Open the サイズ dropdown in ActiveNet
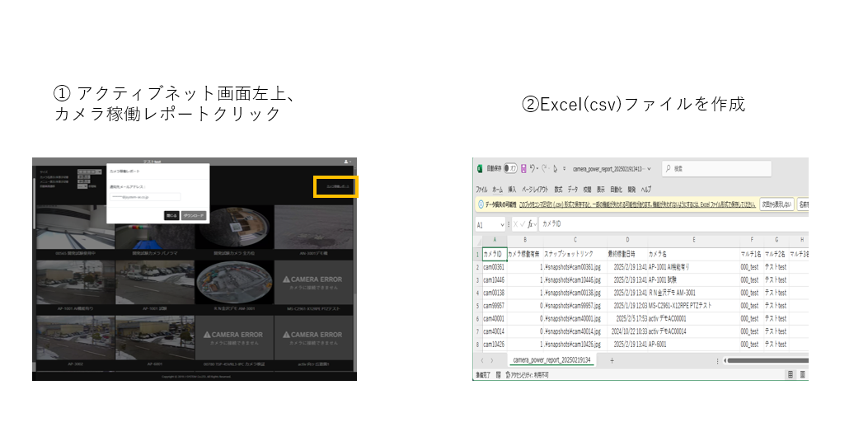This screenshot has height=432, width=868. click(90, 171)
